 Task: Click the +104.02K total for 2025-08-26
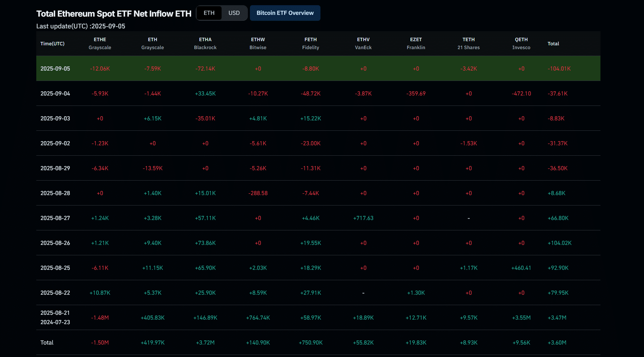[559, 243]
